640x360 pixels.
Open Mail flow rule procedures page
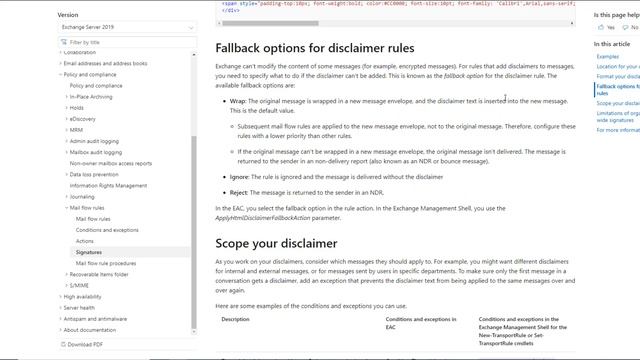[x=106, y=263]
